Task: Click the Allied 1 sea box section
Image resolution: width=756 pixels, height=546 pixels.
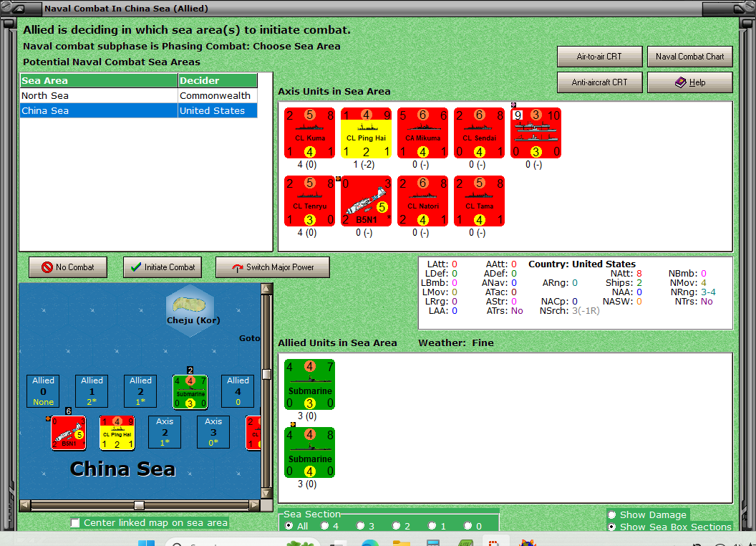Action: (92, 391)
